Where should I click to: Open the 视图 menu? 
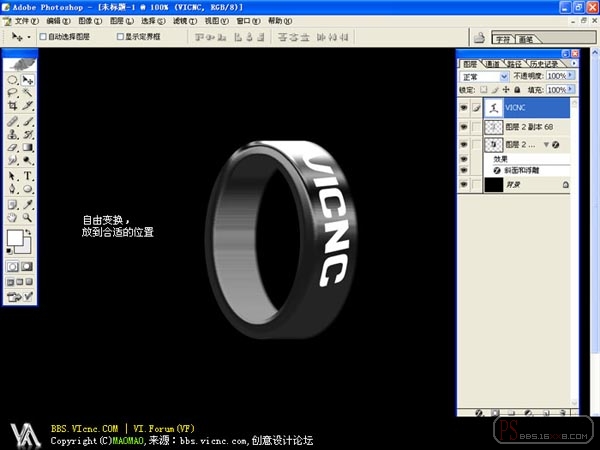(x=217, y=21)
